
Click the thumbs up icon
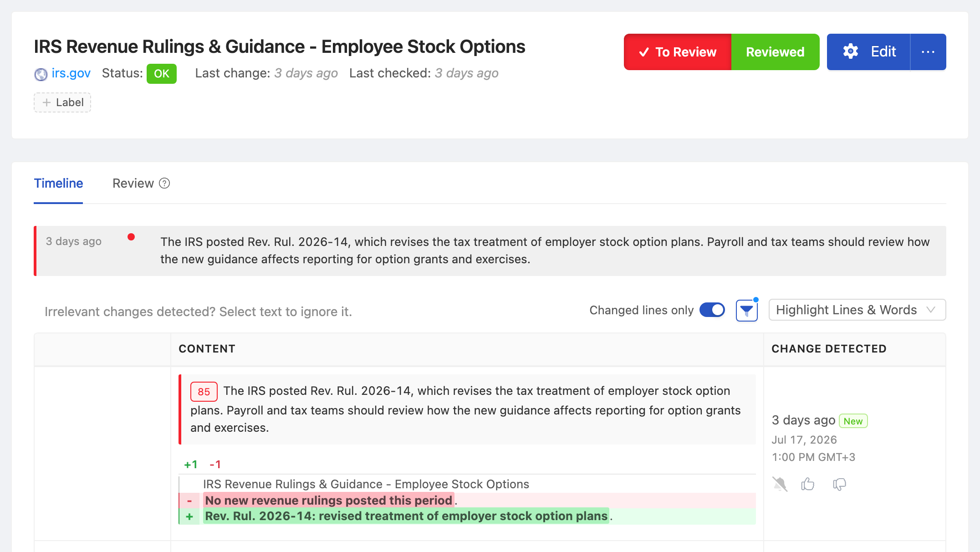[x=808, y=484]
